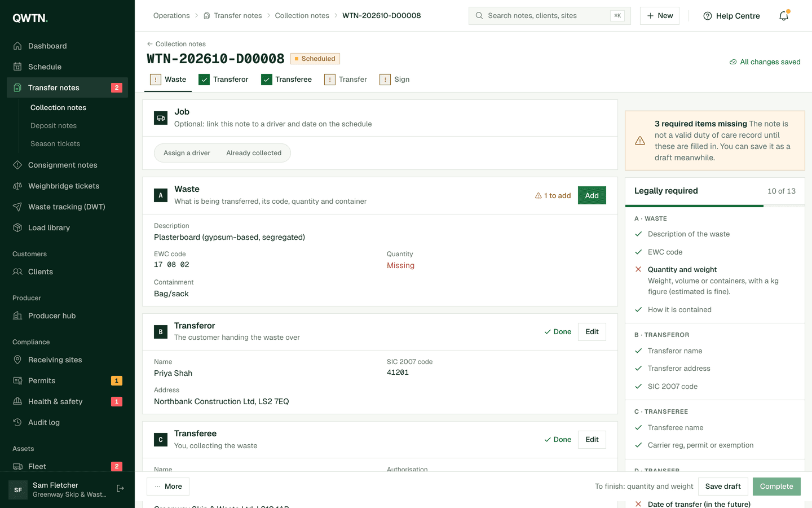Click the search magnifier icon
The width and height of the screenshot is (812, 508).
click(x=479, y=16)
